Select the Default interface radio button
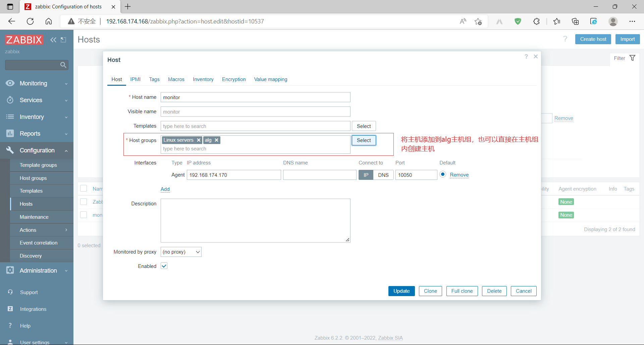The height and width of the screenshot is (345, 644). [443, 174]
